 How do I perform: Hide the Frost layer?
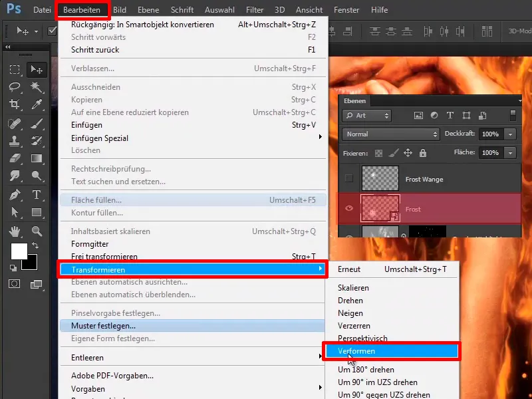click(348, 208)
